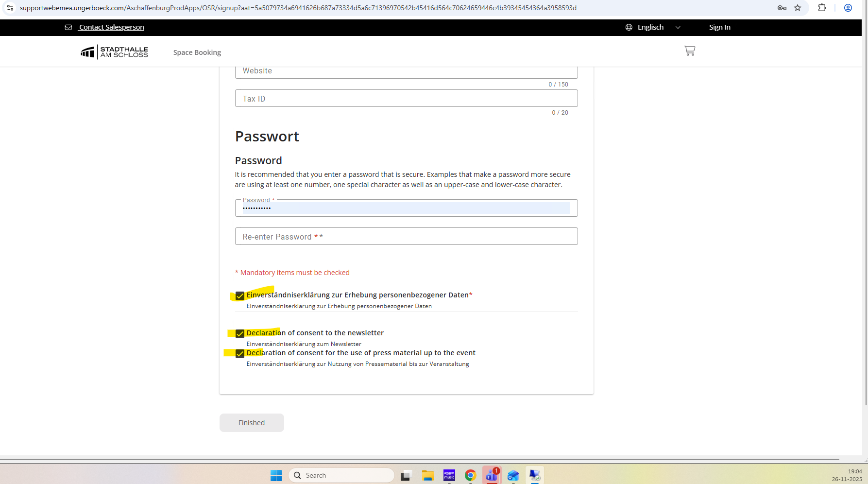Open Task View from the taskbar
The height and width of the screenshot is (484, 868).
tap(406, 475)
